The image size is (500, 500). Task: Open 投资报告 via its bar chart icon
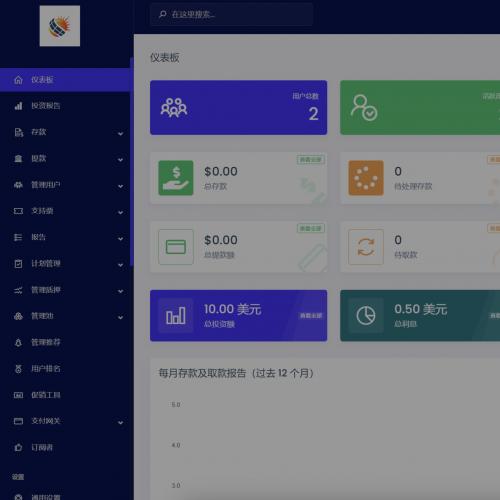coord(18,106)
